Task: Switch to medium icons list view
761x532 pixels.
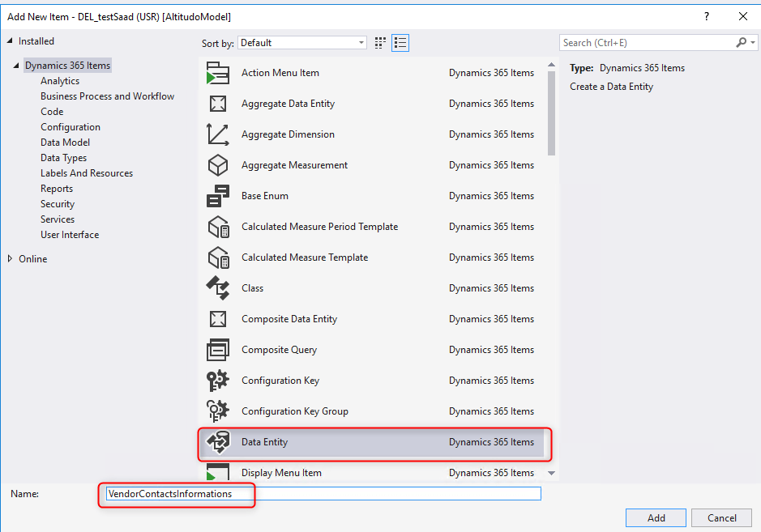Action: (400, 43)
